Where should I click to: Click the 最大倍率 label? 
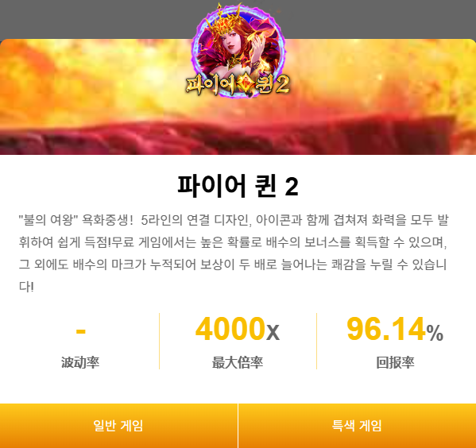click(238, 362)
